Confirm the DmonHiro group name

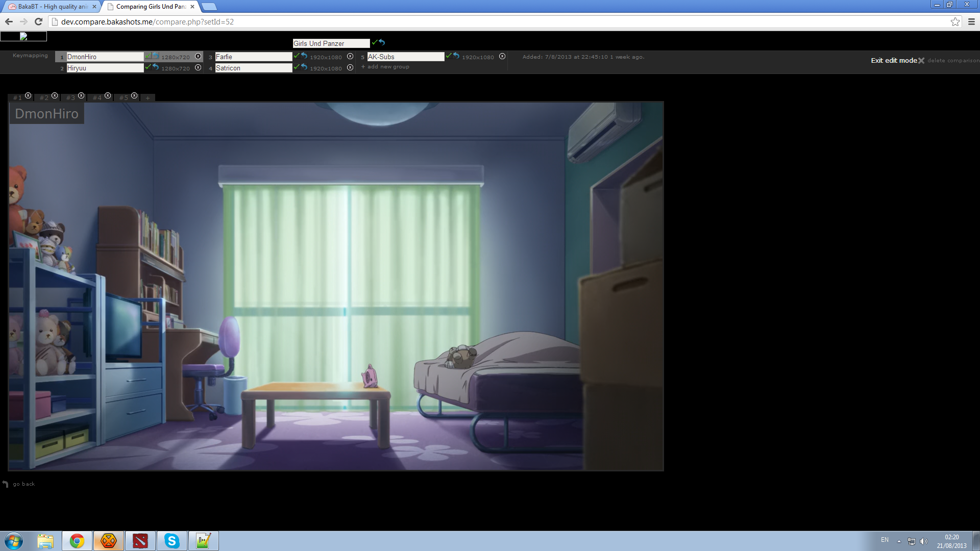(x=148, y=56)
